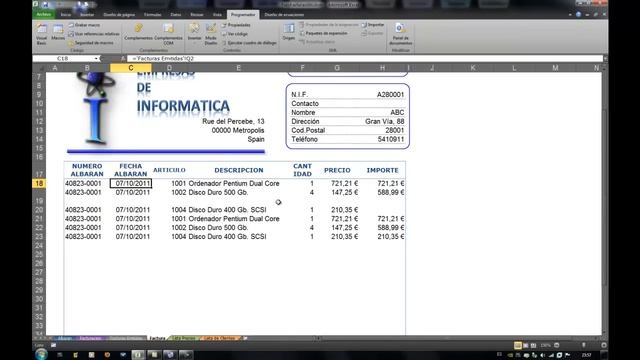
Task: Switch to the Fórmulas tab
Action: click(x=153, y=14)
